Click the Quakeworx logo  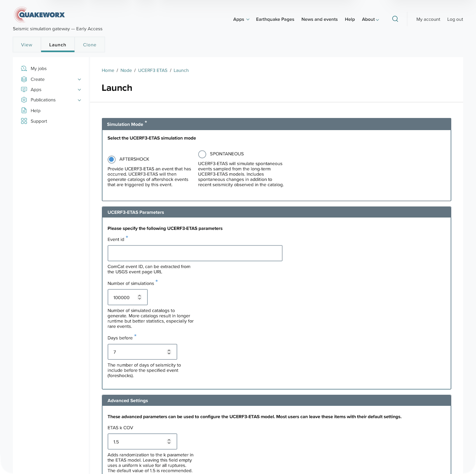(39, 14)
